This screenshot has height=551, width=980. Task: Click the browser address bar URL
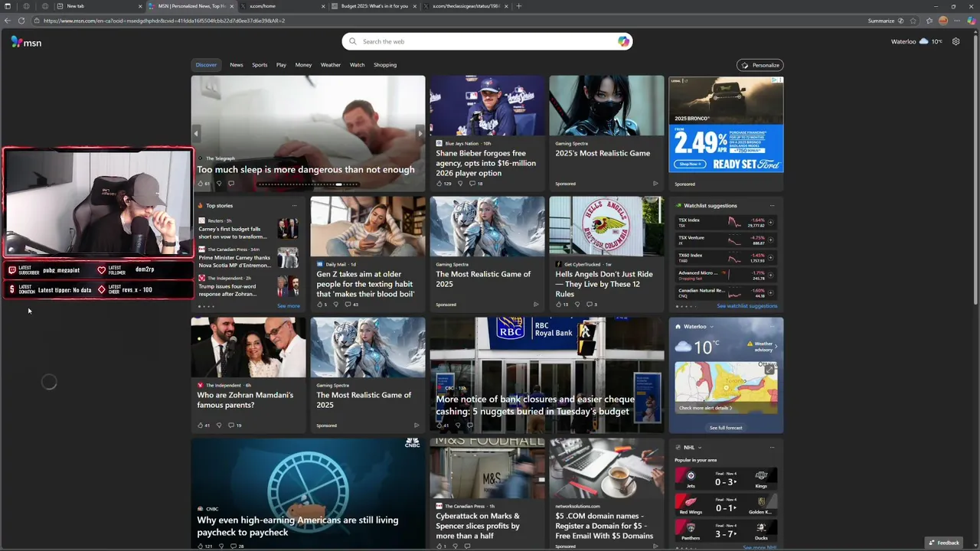[x=165, y=21]
